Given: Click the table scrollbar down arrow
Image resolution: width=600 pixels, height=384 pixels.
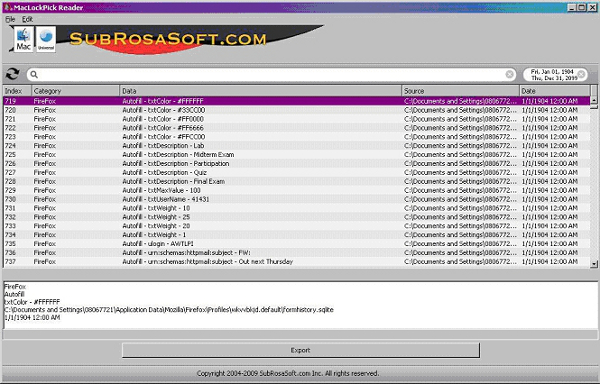Looking at the screenshot, I should click(x=594, y=264).
